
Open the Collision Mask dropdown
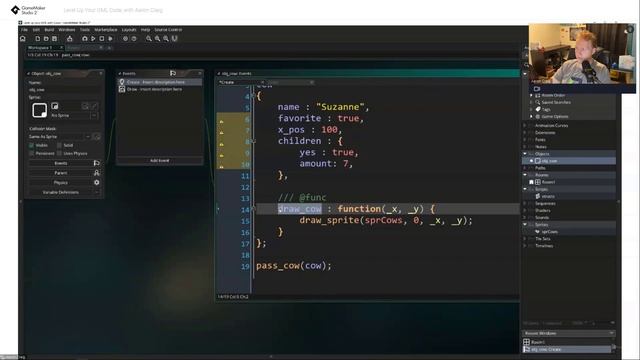(x=60, y=137)
